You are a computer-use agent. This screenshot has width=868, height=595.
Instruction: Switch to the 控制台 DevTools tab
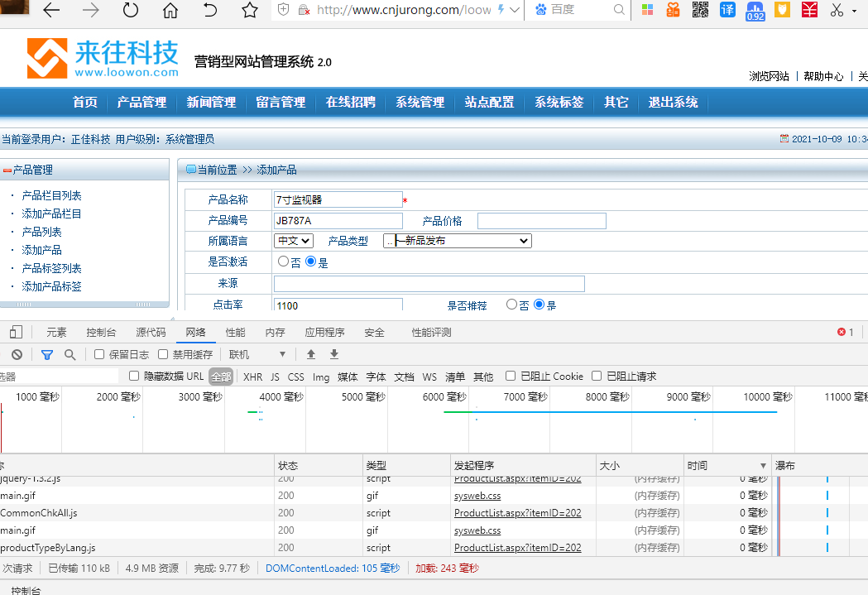pos(101,333)
